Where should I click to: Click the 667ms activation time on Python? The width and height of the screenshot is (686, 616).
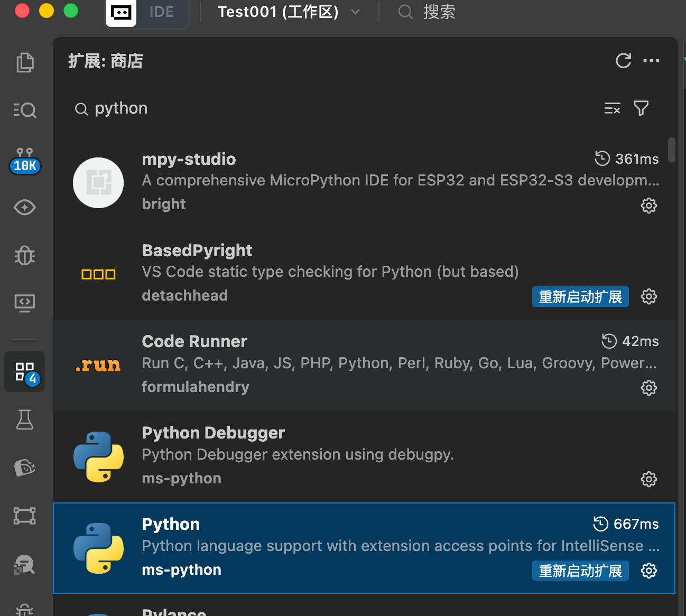point(626,524)
